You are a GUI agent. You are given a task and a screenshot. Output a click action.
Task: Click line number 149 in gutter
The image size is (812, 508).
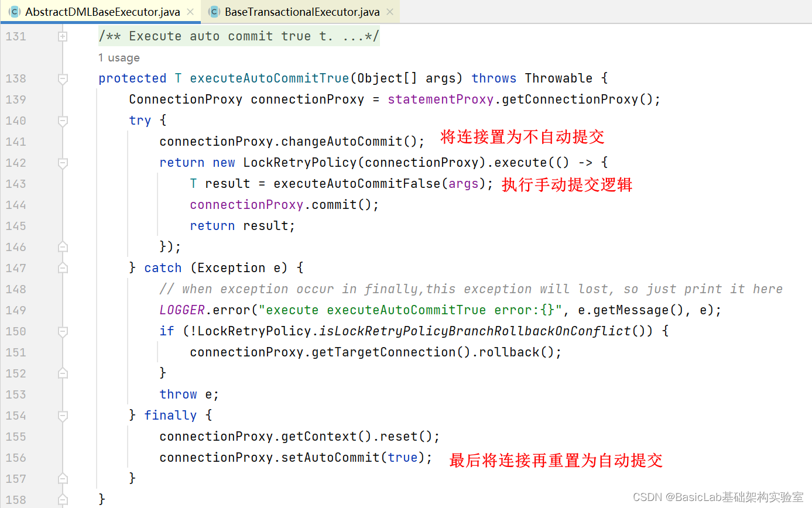click(x=16, y=310)
